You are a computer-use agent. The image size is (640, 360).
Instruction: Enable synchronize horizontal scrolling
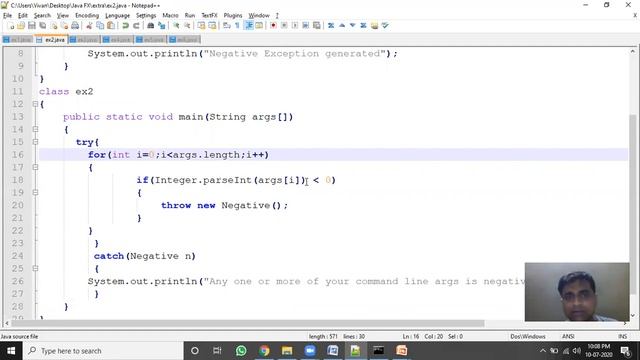(212, 26)
